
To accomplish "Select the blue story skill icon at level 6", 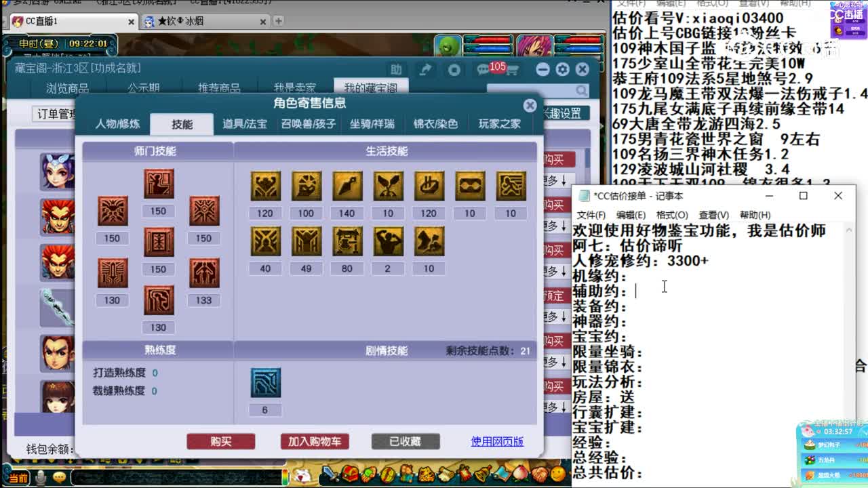I will pyautogui.click(x=265, y=383).
